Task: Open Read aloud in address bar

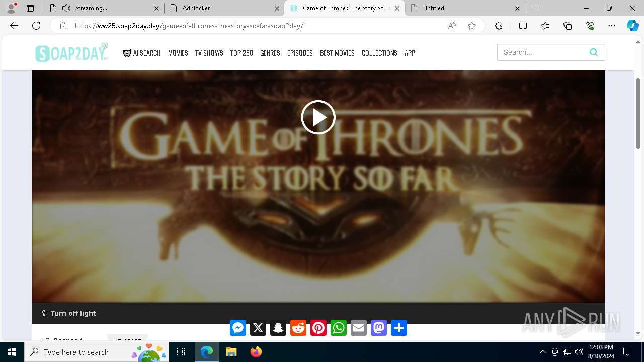Action: coord(452,26)
